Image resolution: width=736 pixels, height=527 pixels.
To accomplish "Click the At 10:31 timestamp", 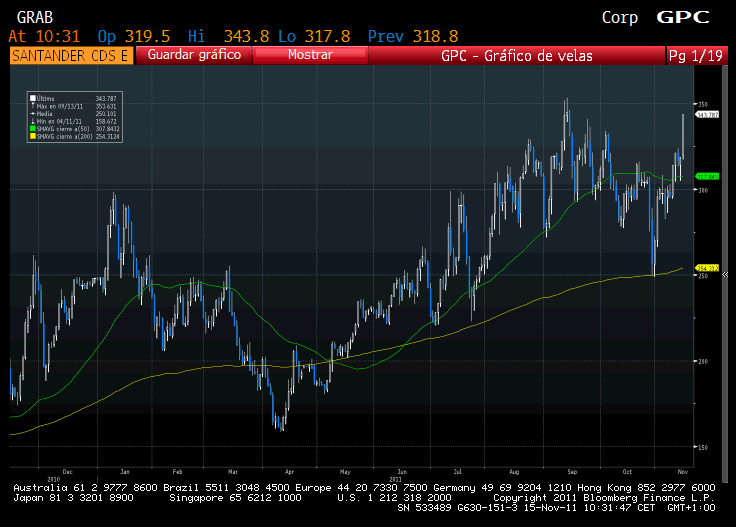I will click(x=44, y=36).
